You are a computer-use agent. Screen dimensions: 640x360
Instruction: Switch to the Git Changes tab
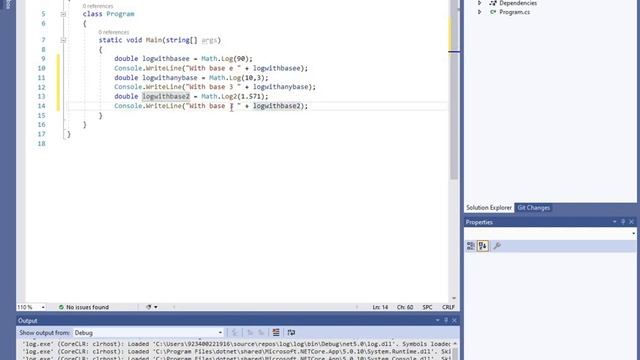tap(533, 208)
